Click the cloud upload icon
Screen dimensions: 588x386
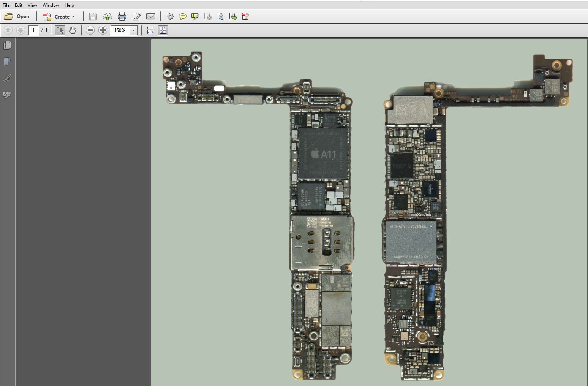[x=107, y=16]
